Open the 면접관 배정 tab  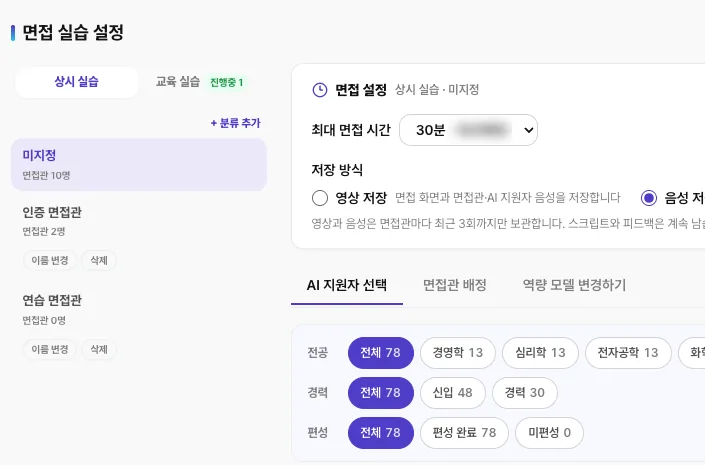455,285
